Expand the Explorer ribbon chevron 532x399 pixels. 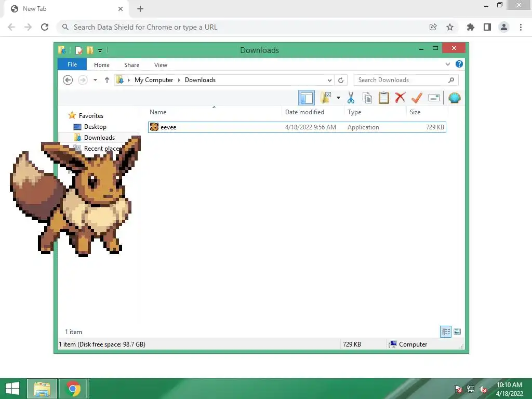click(x=447, y=64)
